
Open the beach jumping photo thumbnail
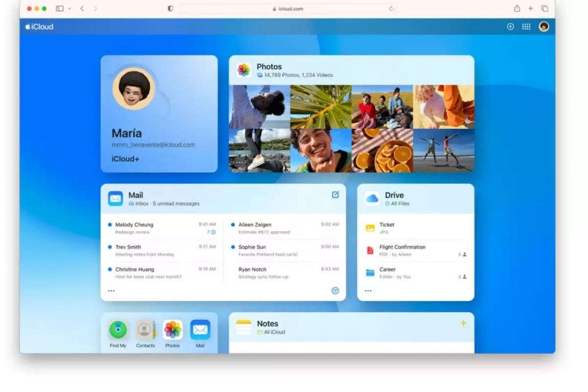(444, 151)
